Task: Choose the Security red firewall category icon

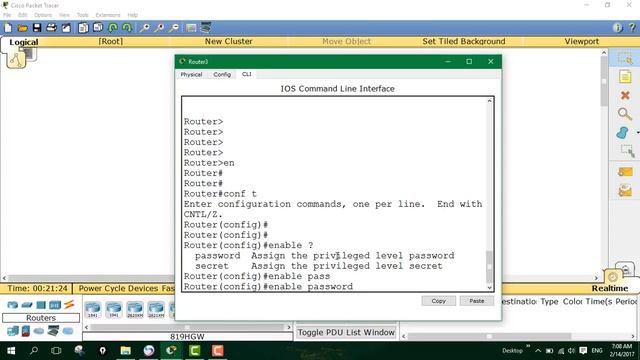Action: pyautogui.click(x=26, y=331)
